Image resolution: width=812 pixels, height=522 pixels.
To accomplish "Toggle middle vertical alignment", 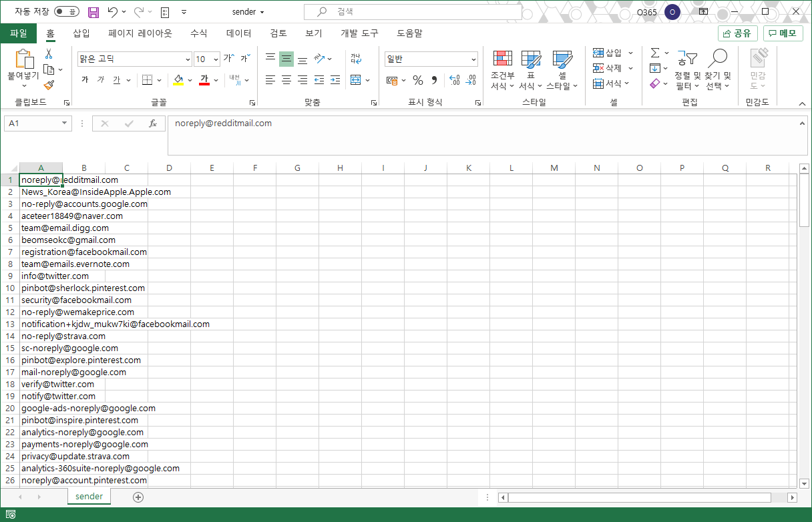I will click(286, 59).
